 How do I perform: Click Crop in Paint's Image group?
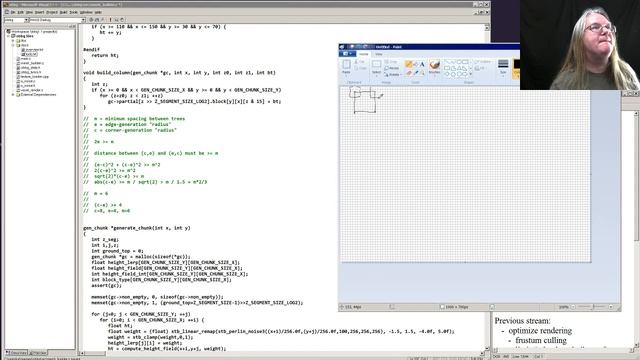(x=391, y=62)
